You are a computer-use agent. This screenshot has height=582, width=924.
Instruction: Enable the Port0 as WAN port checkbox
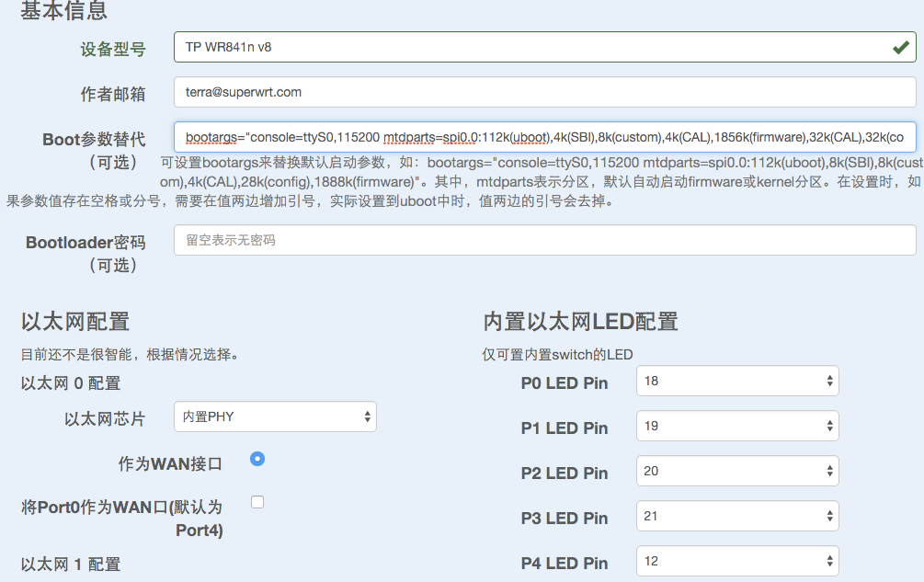(257, 502)
